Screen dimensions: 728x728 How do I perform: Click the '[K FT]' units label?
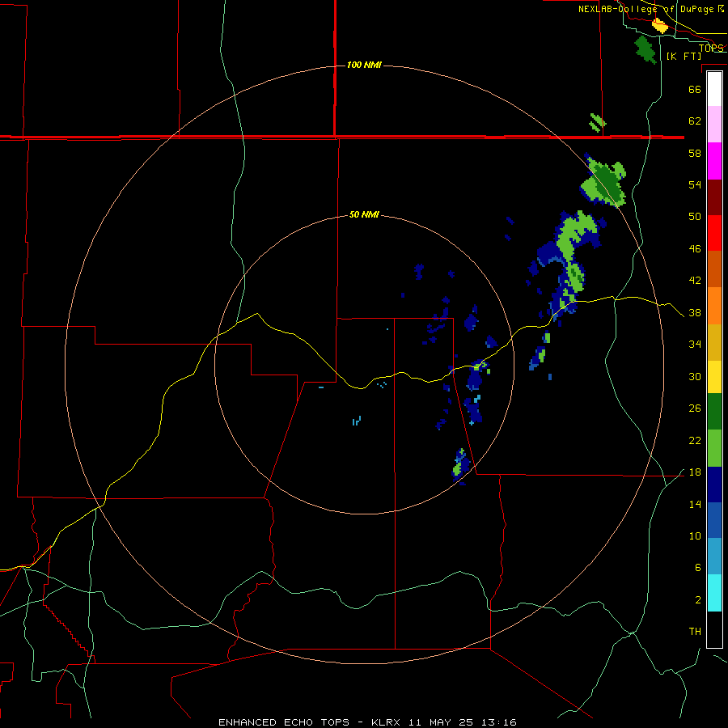(684, 56)
